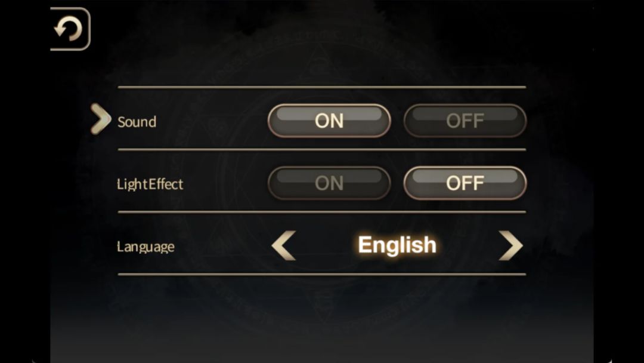Switch to the previous language
Image resolution: width=644 pixels, height=363 pixels.
pos(284,245)
